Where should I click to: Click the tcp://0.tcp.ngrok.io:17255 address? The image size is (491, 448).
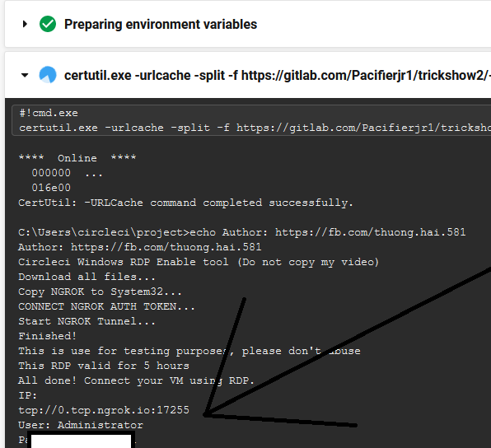click(104, 410)
